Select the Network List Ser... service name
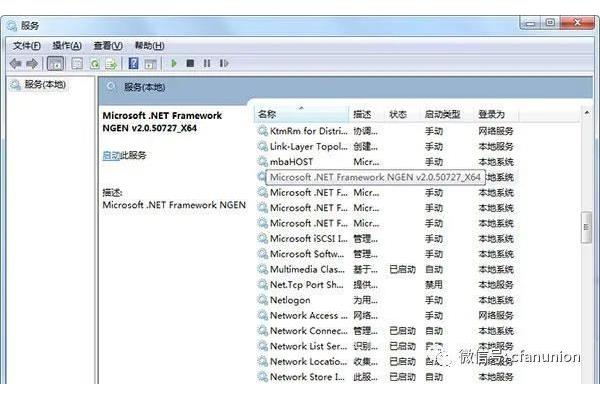This screenshot has width=600, height=400. (308, 346)
